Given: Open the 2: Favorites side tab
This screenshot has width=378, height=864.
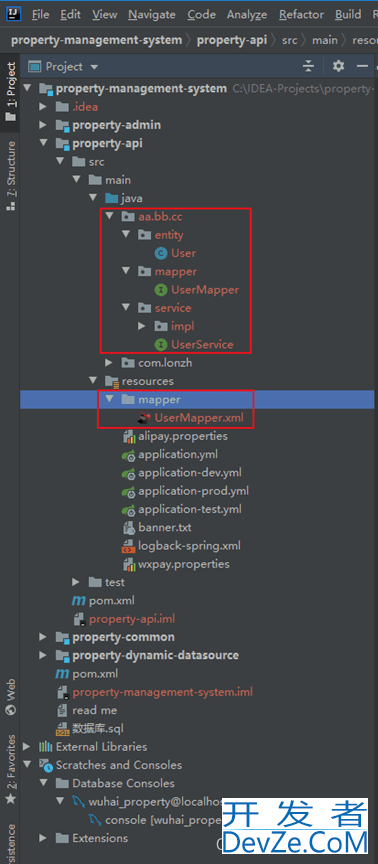Looking at the screenshot, I should pyautogui.click(x=10, y=769).
